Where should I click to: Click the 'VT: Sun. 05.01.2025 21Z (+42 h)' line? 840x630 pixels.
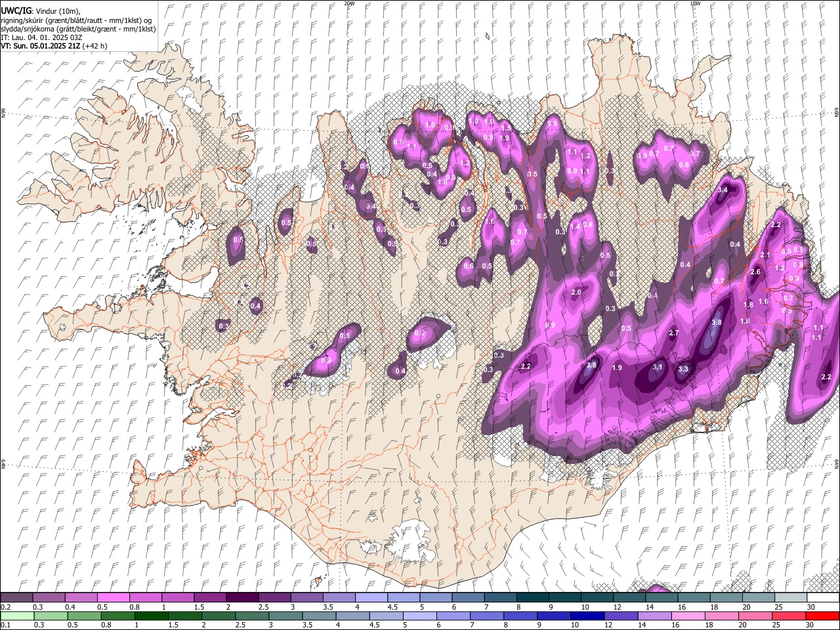pyautogui.click(x=54, y=46)
